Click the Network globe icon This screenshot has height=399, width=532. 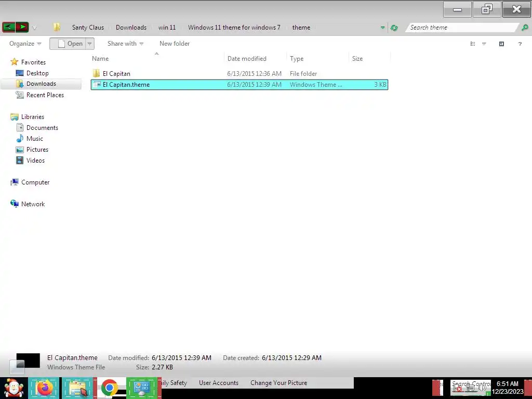click(x=14, y=204)
